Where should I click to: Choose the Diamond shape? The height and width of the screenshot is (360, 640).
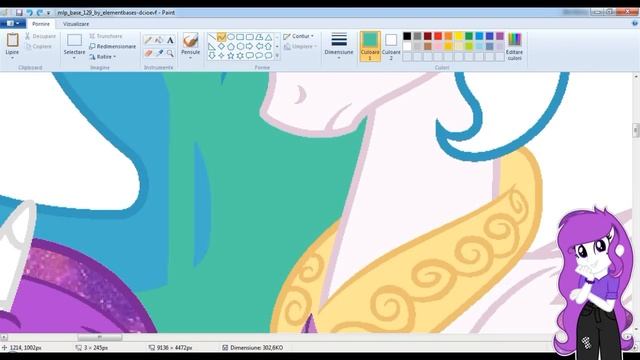click(221, 47)
